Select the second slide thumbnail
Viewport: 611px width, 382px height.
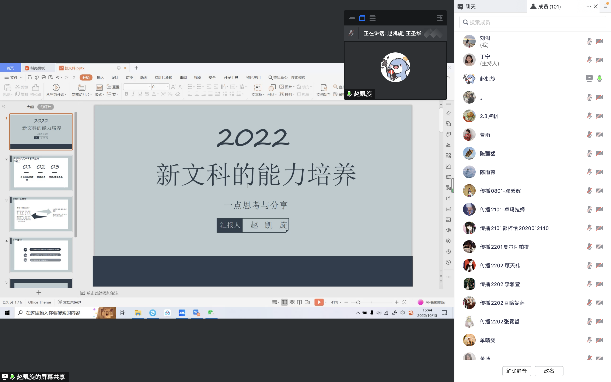pos(41,173)
